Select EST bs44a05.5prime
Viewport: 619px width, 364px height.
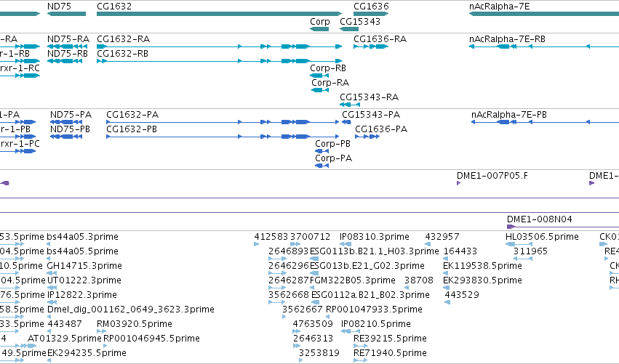[x=82, y=251]
